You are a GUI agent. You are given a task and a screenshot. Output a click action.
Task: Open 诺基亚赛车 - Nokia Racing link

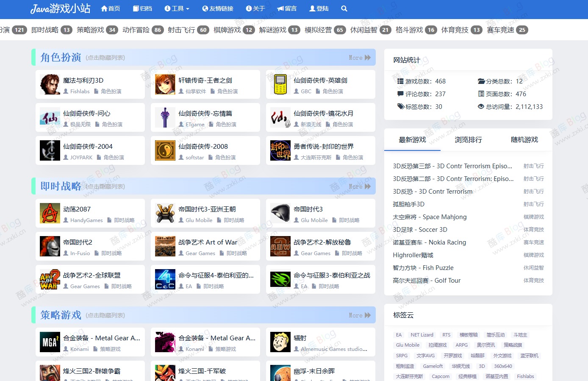(x=429, y=242)
